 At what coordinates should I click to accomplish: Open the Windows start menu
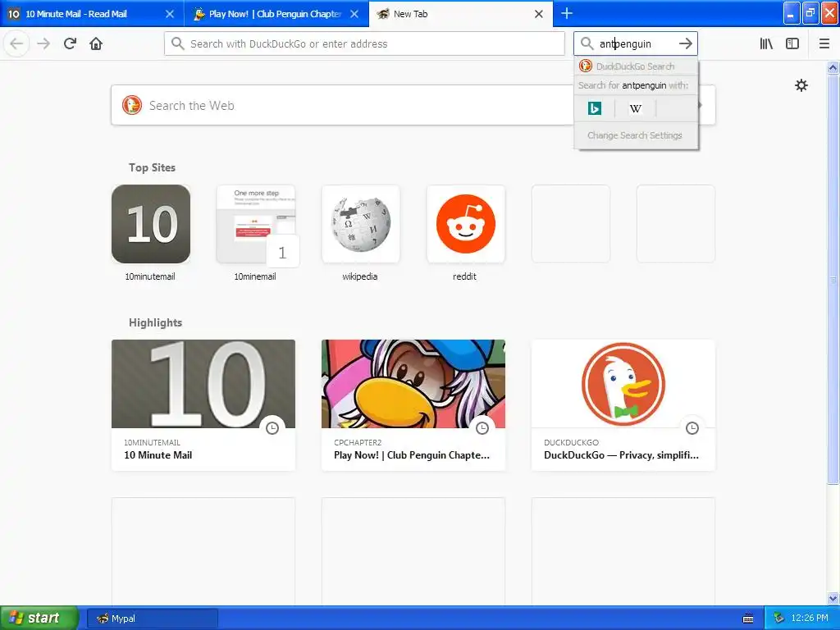(x=39, y=619)
